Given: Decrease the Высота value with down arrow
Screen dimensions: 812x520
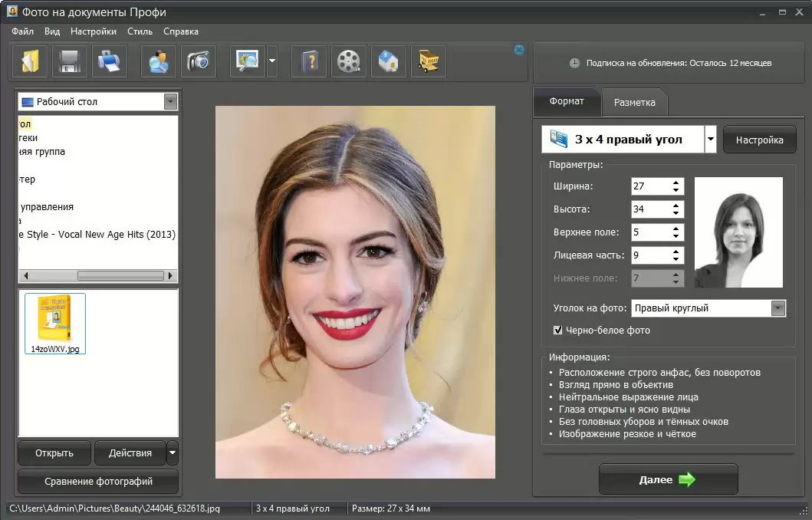Looking at the screenshot, I should tap(676, 213).
